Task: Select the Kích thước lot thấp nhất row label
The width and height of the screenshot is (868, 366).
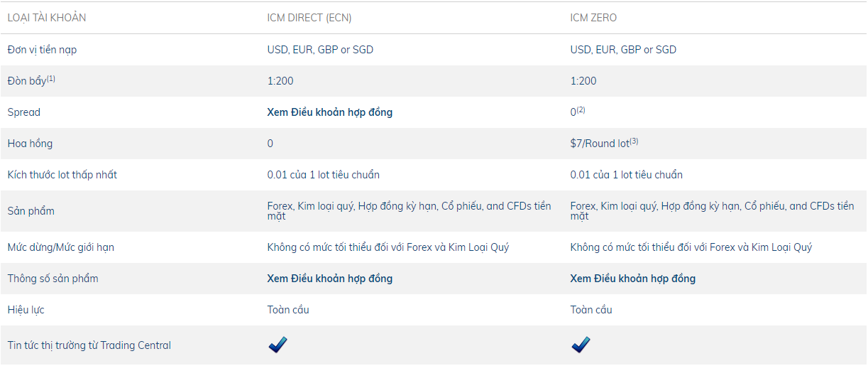Action: point(62,175)
